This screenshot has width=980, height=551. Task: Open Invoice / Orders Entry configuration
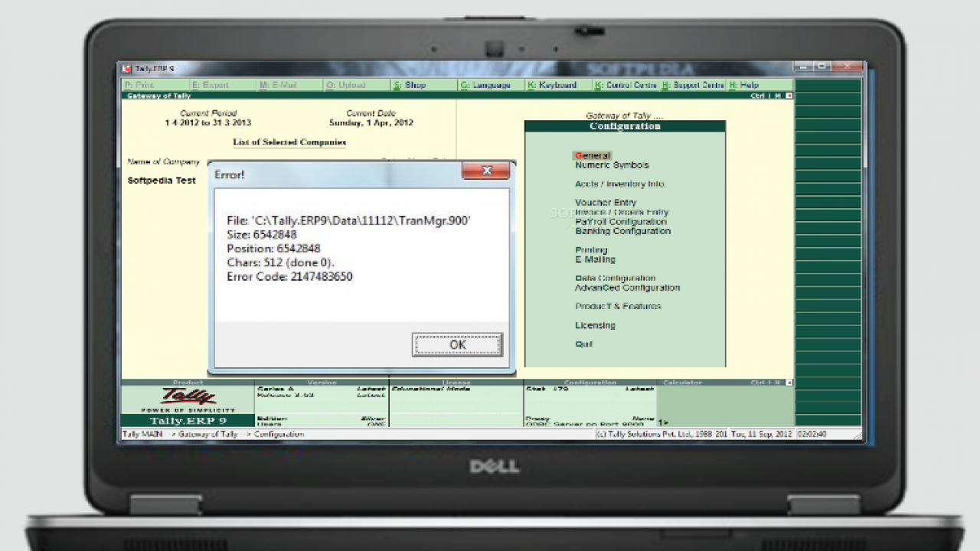click(x=622, y=212)
